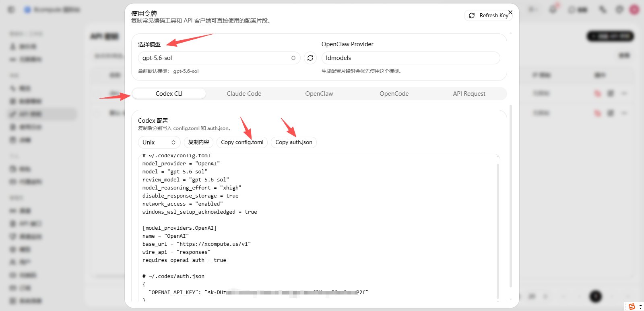Click the 'disable_response_storage = true' line
This screenshot has height=311, width=644.
(190, 196)
